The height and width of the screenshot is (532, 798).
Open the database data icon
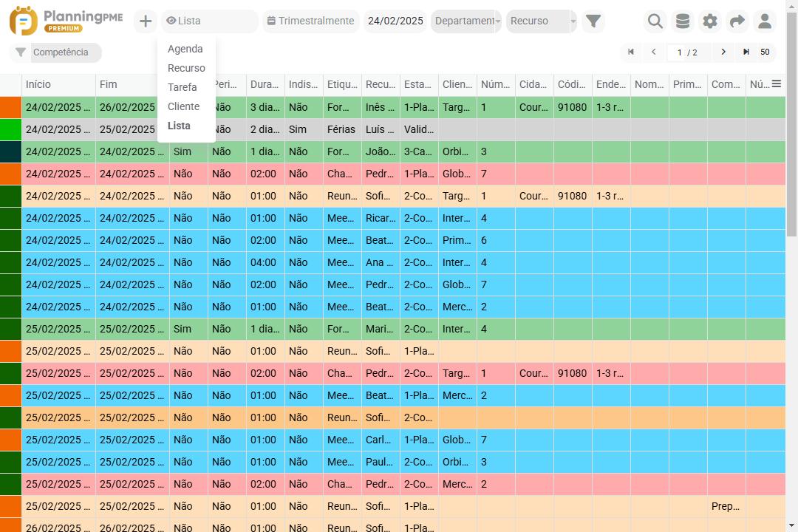click(x=683, y=21)
